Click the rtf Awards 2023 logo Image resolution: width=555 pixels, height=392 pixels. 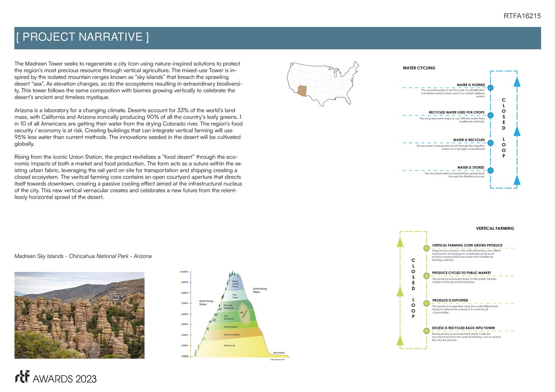pyautogui.click(x=55, y=378)
